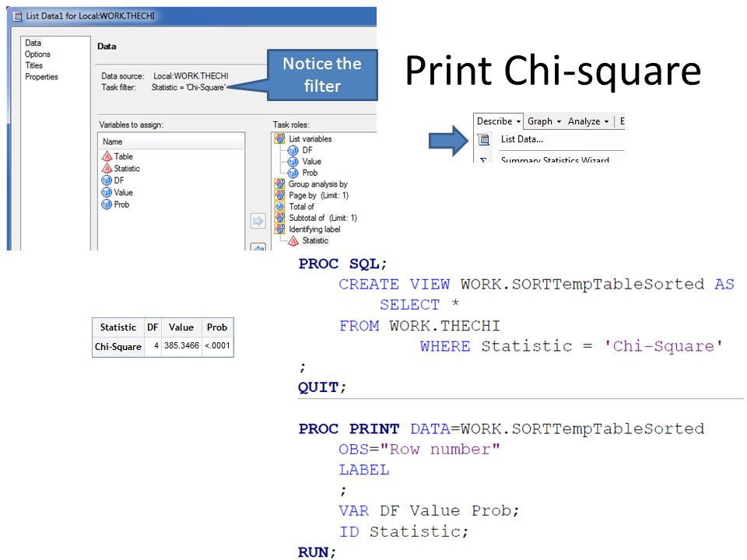
Task: Open the Describe dropdown menu
Action: tap(498, 121)
